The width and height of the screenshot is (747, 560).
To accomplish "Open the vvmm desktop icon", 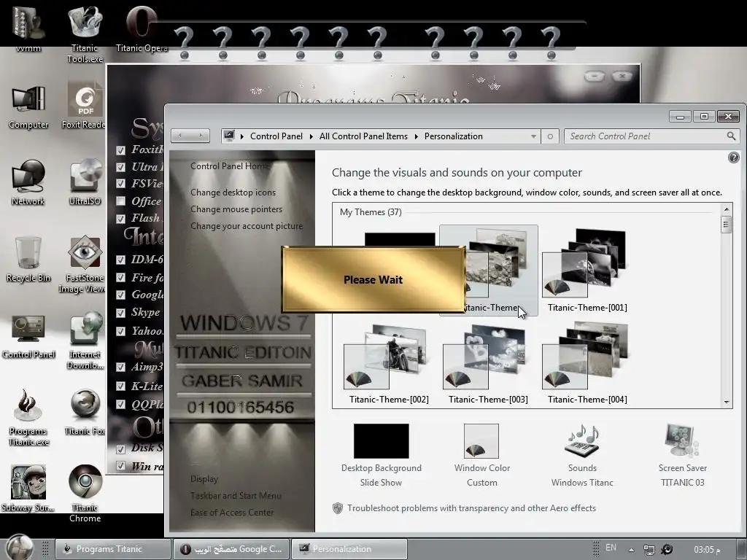I will pyautogui.click(x=28, y=29).
